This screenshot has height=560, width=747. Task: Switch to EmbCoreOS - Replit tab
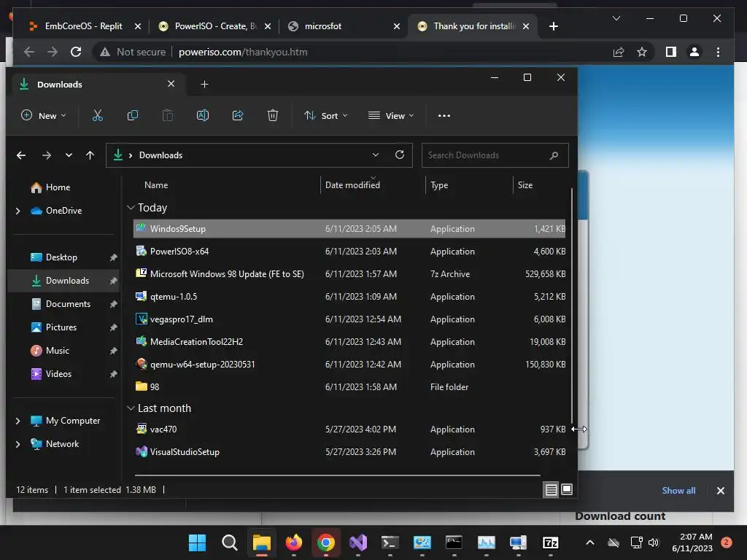pos(83,26)
